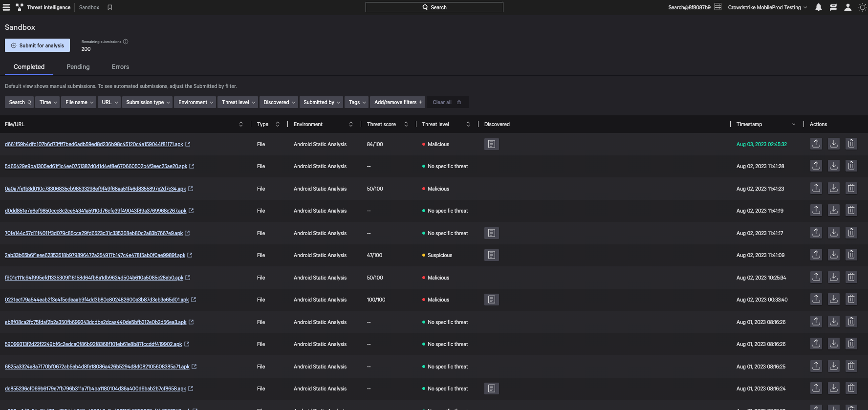Viewport: 868px width, 410px height.
Task: Bookmark the Sandbox page
Action: coord(110,7)
